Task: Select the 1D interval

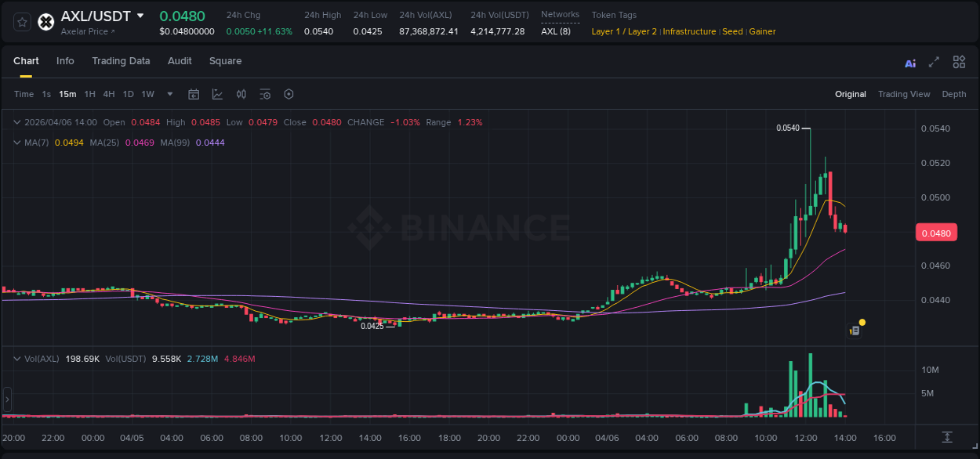Action: [x=128, y=94]
